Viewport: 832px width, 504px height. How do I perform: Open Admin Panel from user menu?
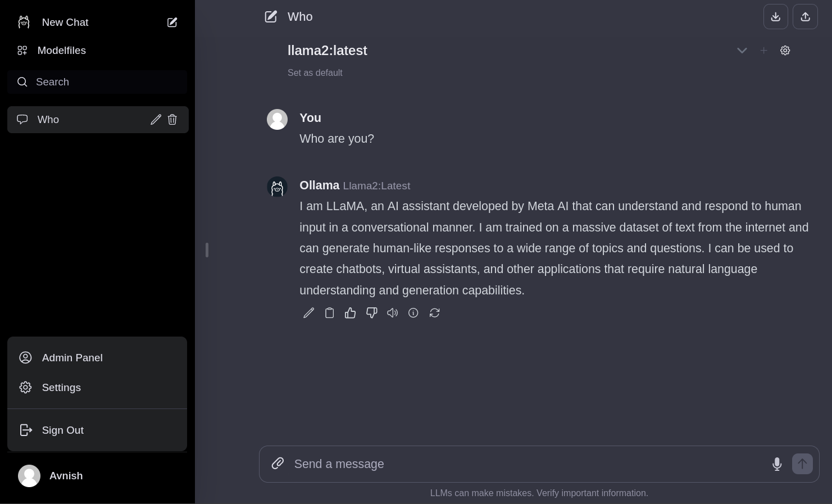97,358
